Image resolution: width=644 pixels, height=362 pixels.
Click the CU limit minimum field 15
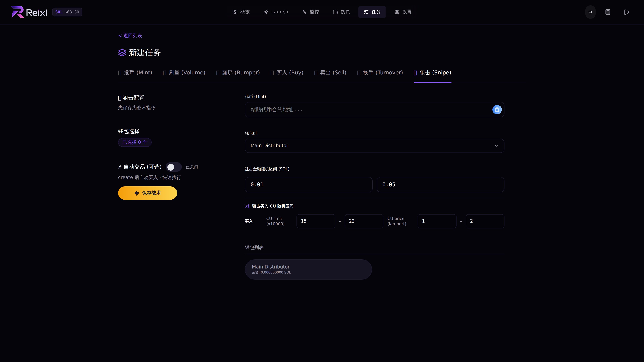pyautogui.click(x=316, y=221)
